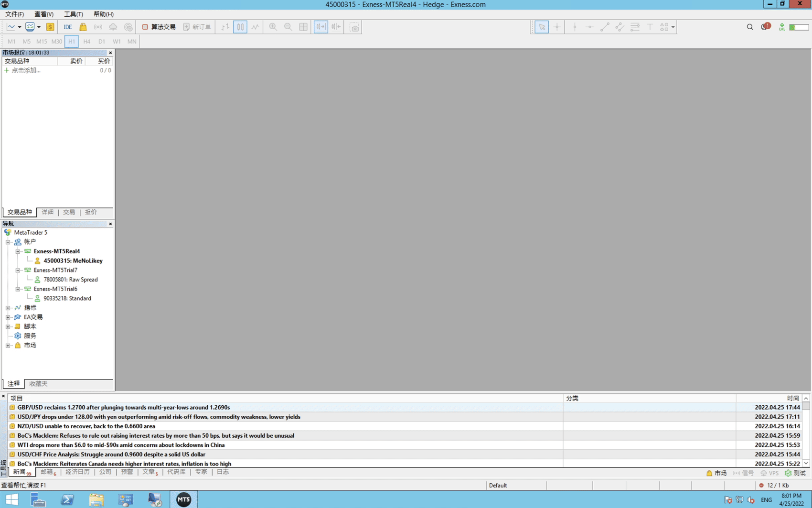Switch to bar chart display
Screen dimensions: 812x508
(x=225, y=27)
